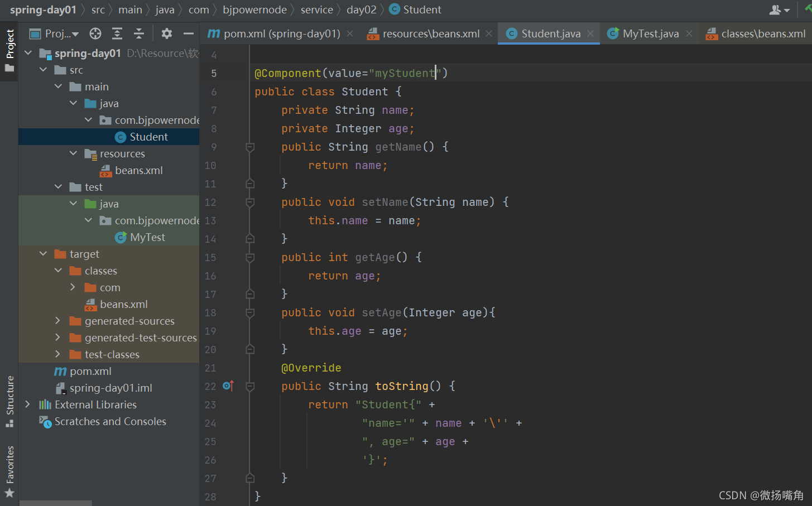This screenshot has height=506, width=812.
Task: Click the Collapse All icon in project toolbar
Action: click(139, 34)
